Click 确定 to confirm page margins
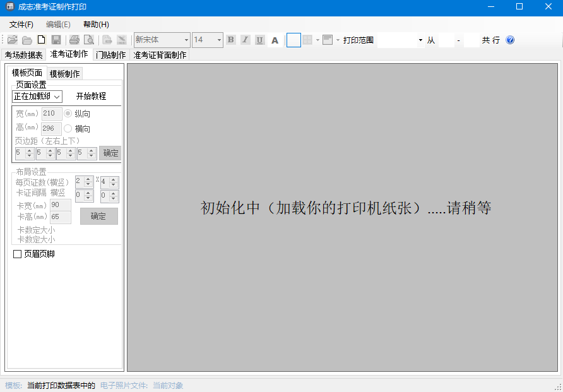This screenshot has width=563, height=392. (110, 153)
